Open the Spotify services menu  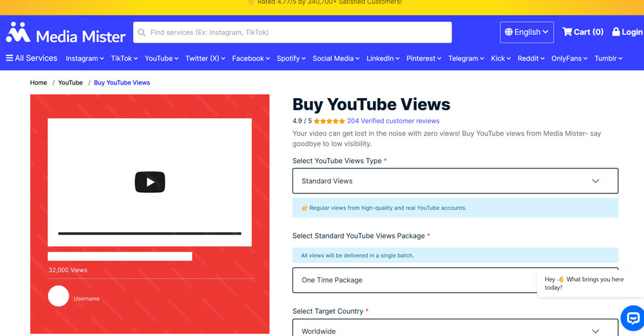291,59
